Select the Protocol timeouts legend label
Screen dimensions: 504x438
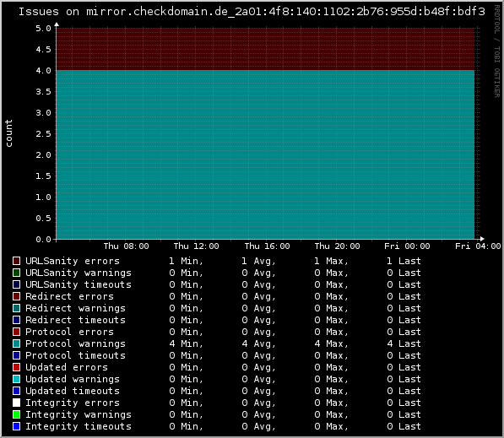tap(75, 355)
